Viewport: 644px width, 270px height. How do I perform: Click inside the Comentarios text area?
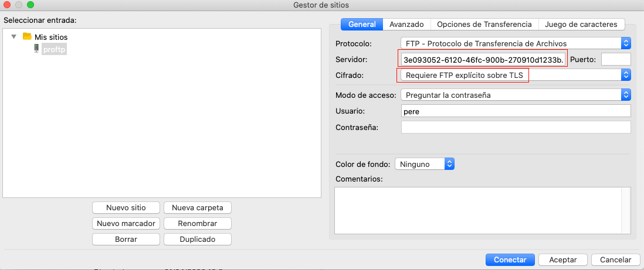479,210
